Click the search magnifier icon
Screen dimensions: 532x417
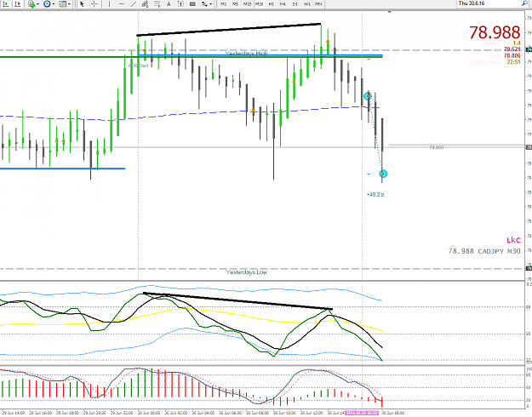point(524,3)
